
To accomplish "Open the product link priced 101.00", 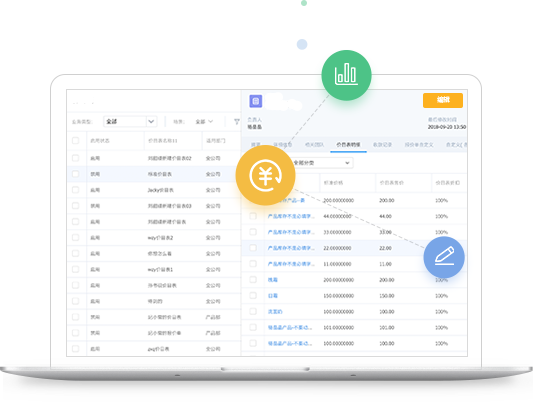I will click(290, 328).
